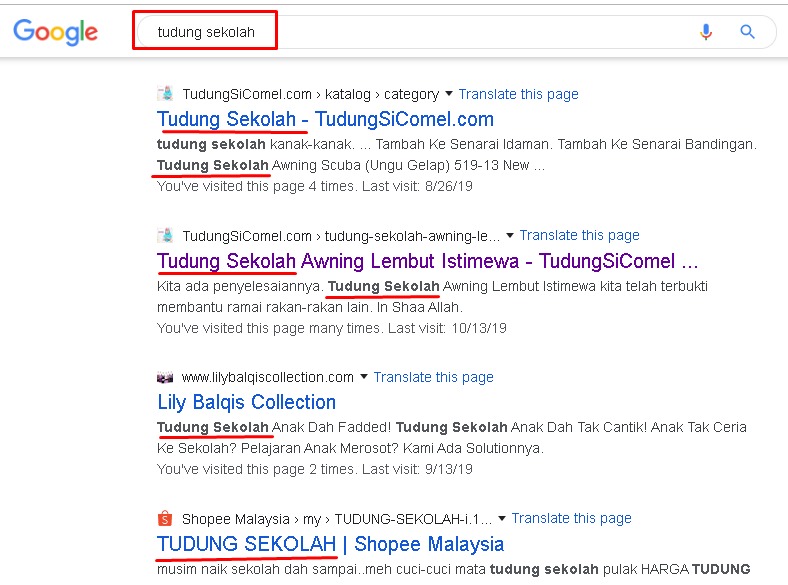Click snippet 'musim naik sekolah dah sampai'
The width and height of the screenshot is (788, 585).
[x=257, y=569]
